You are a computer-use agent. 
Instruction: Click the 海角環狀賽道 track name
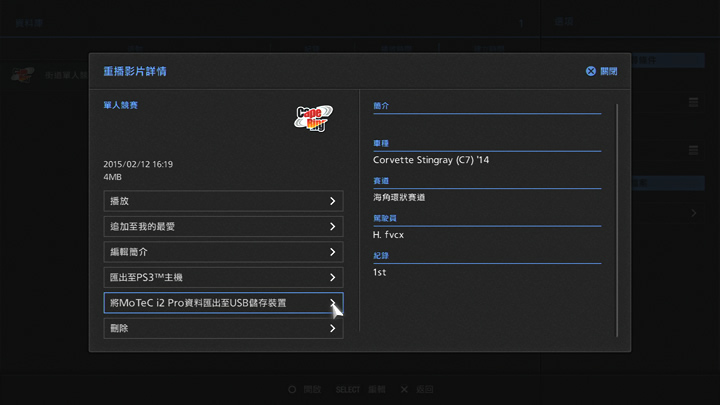[x=399, y=197]
